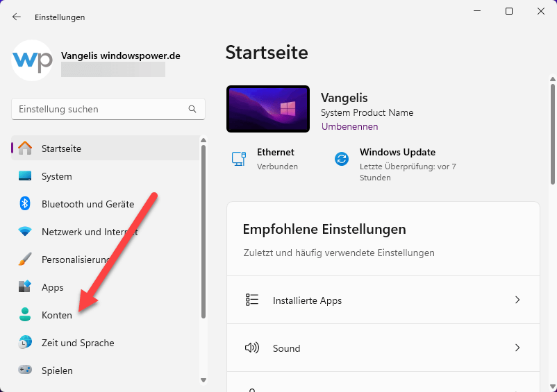Click the Spielen gamepad icon
Image resolution: width=557 pixels, height=392 pixels.
pyautogui.click(x=25, y=370)
